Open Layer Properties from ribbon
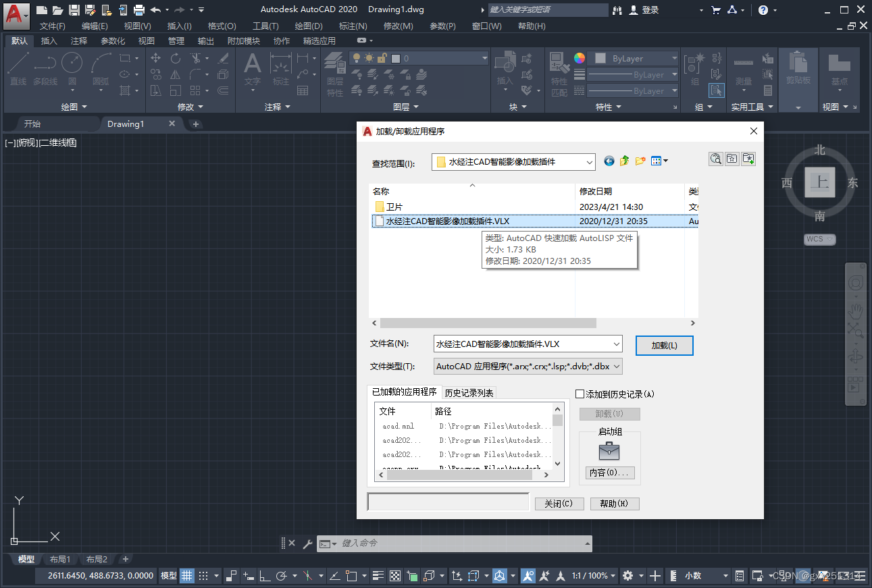The image size is (872, 588). [x=335, y=74]
